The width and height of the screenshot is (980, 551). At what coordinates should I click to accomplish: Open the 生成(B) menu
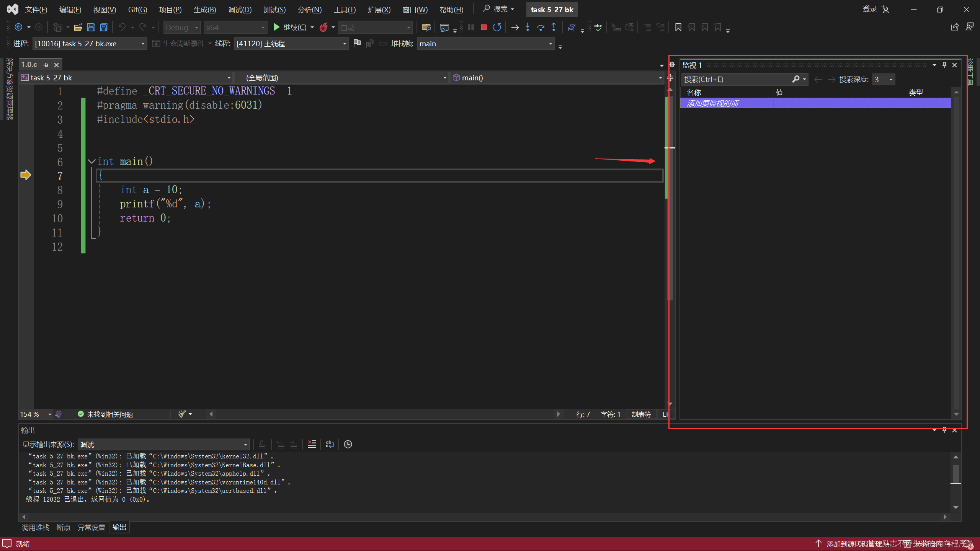tap(205, 10)
